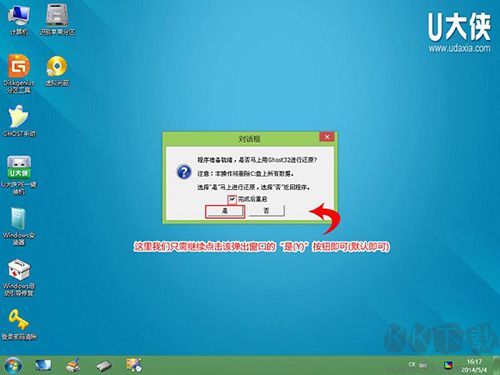Click the CK input indicator in tray
The width and height of the screenshot is (500, 375).
coord(412,364)
